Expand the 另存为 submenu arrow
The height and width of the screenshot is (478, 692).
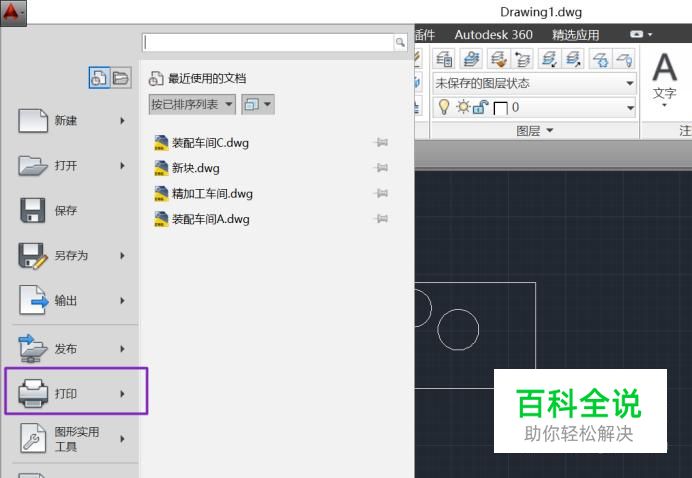pyautogui.click(x=123, y=256)
